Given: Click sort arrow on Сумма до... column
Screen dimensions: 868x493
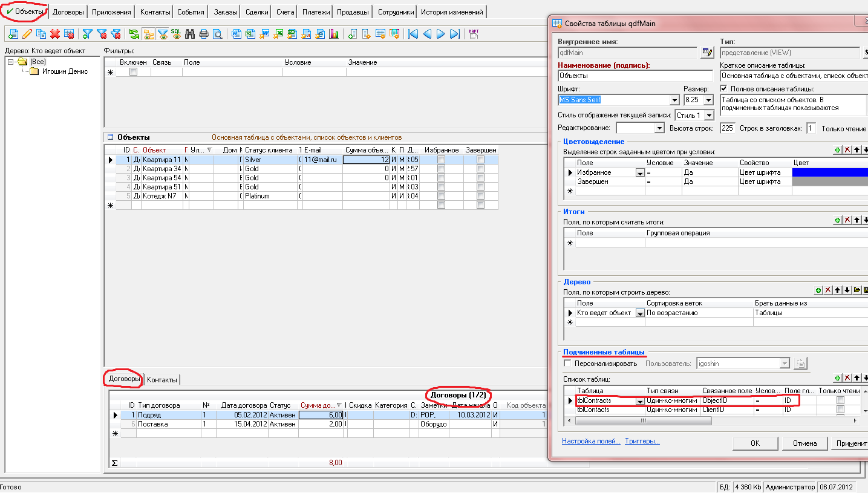Looking at the screenshot, I should 338,405.
